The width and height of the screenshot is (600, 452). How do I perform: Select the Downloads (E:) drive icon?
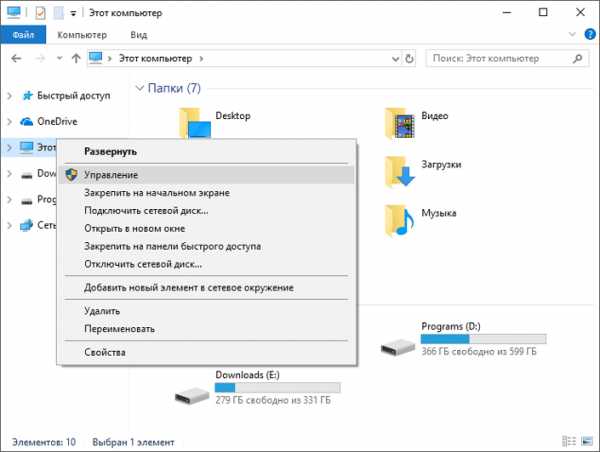[x=192, y=395]
